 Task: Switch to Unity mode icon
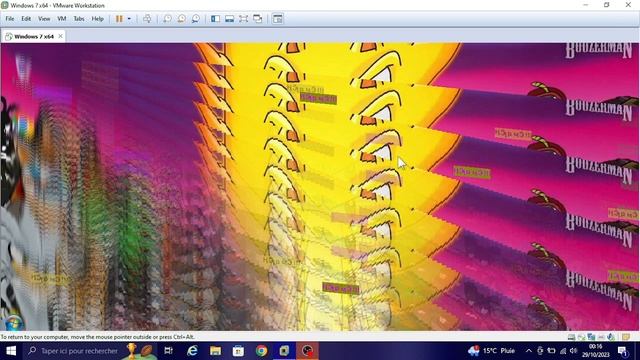coord(258,19)
